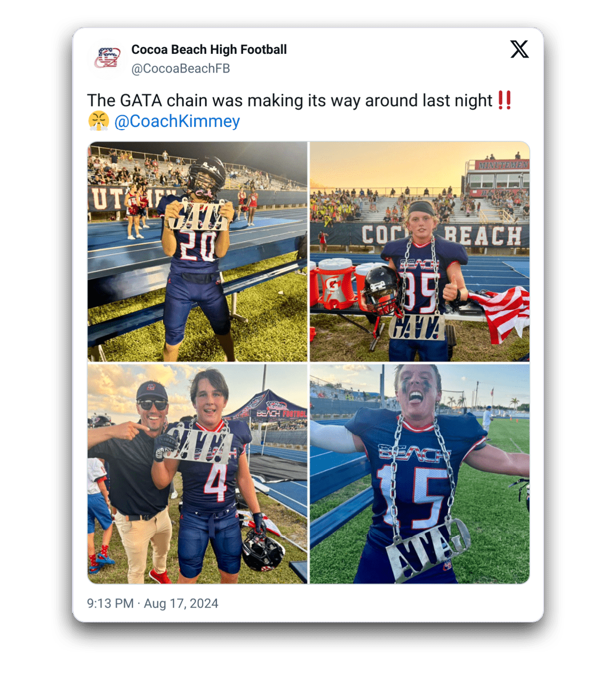Click the 9:13 PM timestamp
Image resolution: width=616 pixels, height=688 pixels.
point(110,603)
